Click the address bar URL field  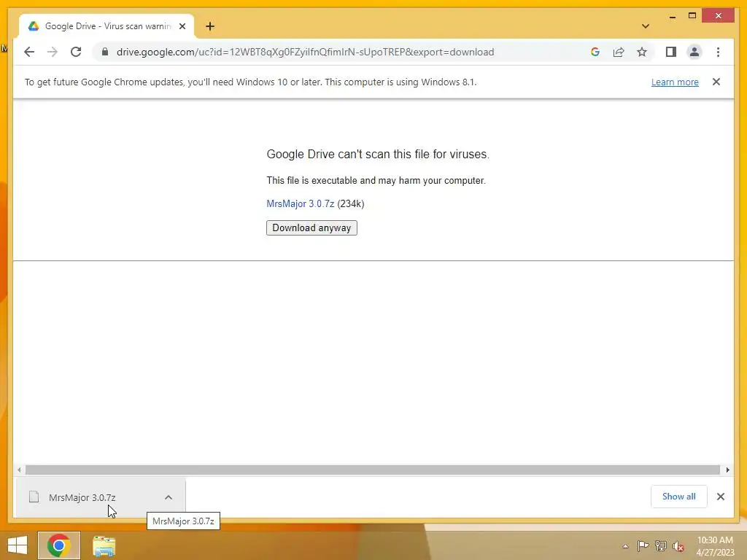(x=305, y=52)
